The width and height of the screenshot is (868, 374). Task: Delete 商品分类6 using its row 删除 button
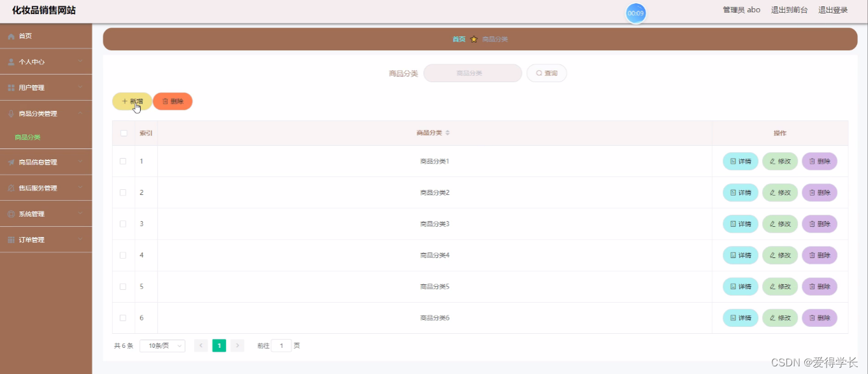[x=820, y=317]
